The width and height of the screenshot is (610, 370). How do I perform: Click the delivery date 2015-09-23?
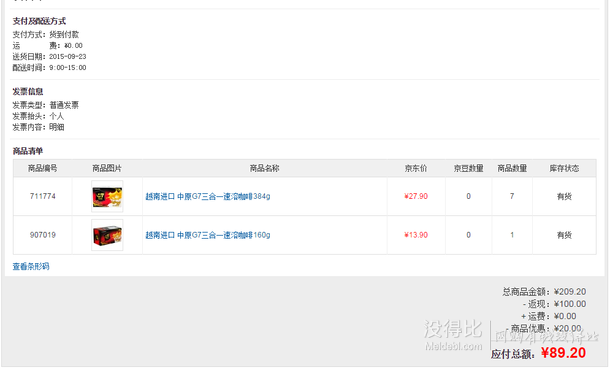68,57
